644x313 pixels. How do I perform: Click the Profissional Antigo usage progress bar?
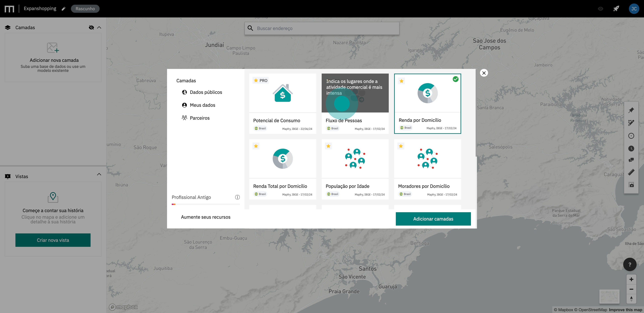coord(205,204)
